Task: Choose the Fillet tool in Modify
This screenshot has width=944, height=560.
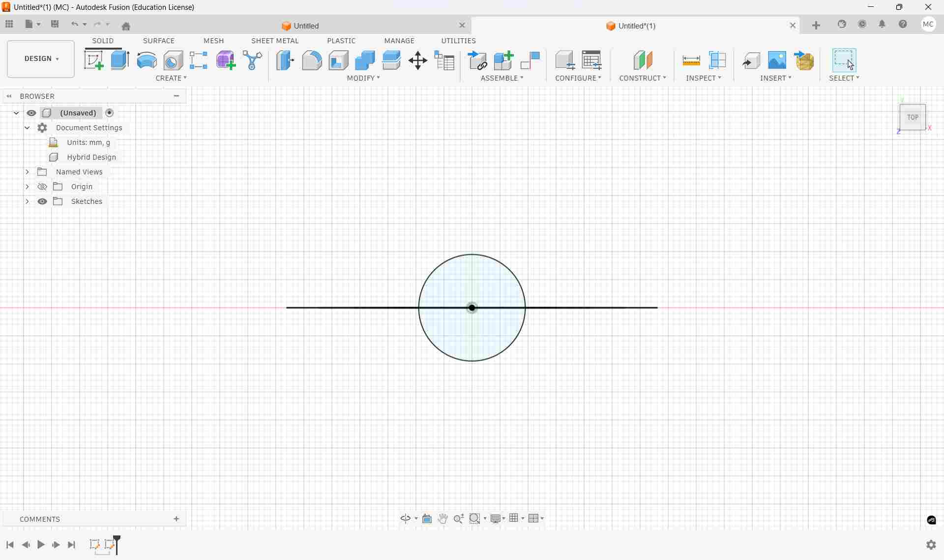Action: point(312,60)
